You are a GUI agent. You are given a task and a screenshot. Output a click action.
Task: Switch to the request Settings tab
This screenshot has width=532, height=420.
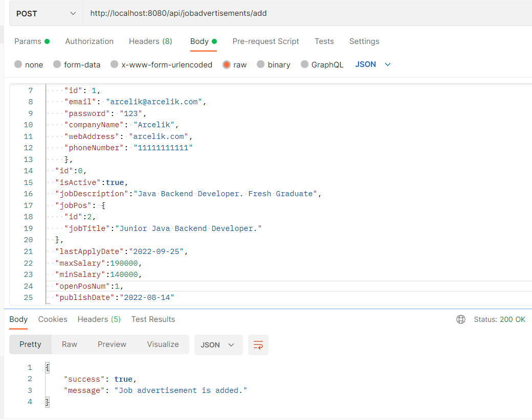(x=364, y=41)
